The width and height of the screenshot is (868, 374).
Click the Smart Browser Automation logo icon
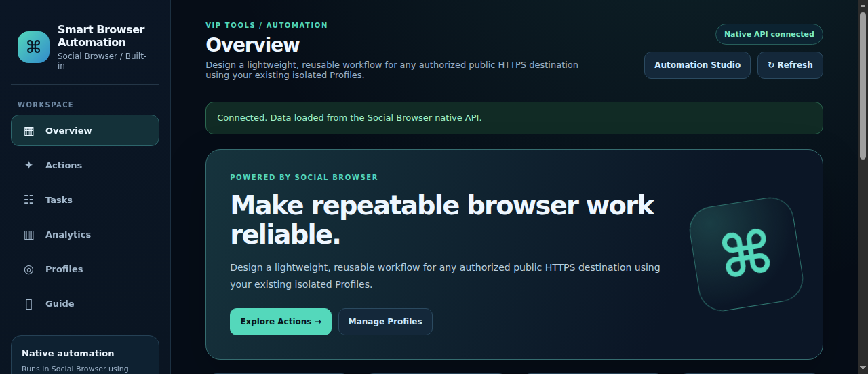coord(33,47)
